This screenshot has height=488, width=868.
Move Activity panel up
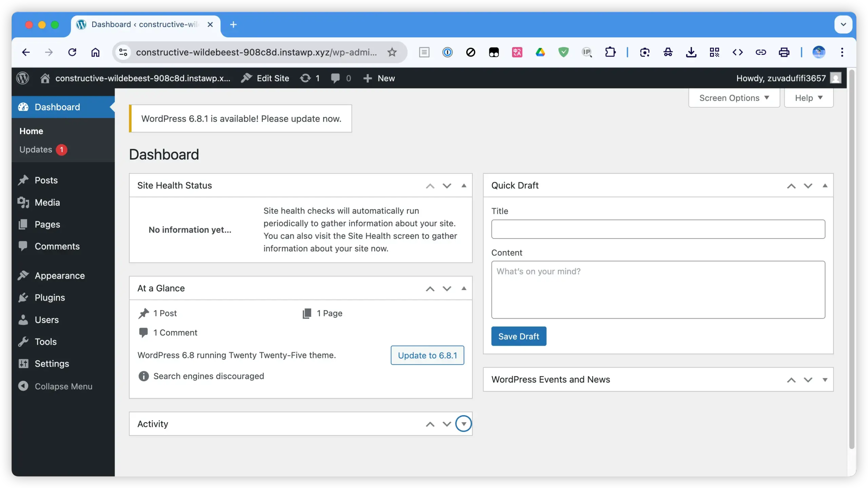pos(430,424)
